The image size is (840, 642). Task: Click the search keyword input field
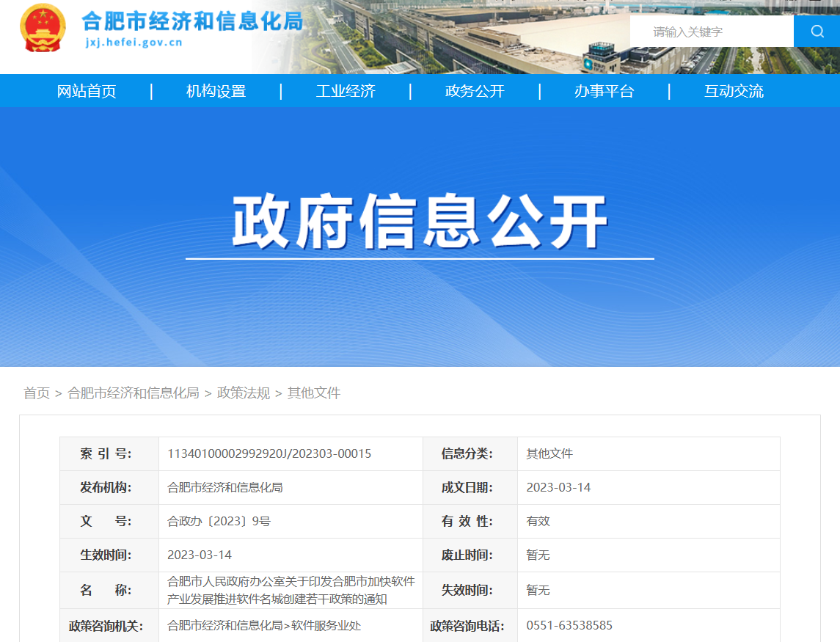711,32
